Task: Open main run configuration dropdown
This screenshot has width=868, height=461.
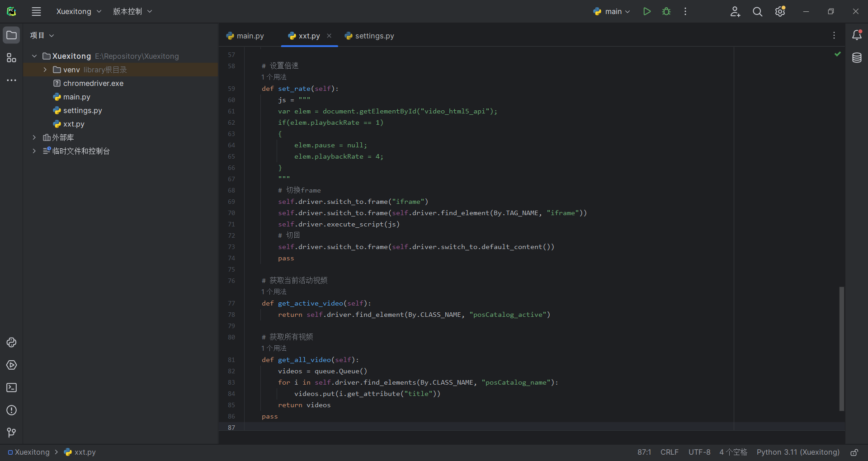Action: [x=612, y=11]
